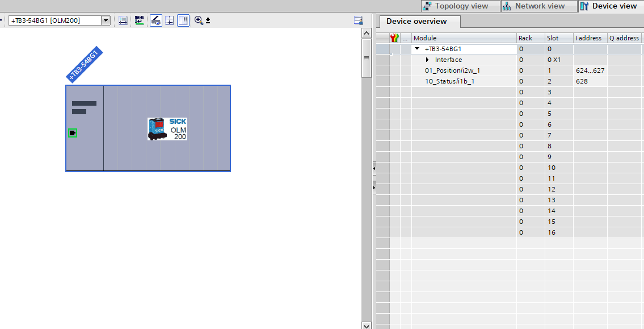Click the I address cell 624...627
The image size is (644, 329).
click(590, 70)
